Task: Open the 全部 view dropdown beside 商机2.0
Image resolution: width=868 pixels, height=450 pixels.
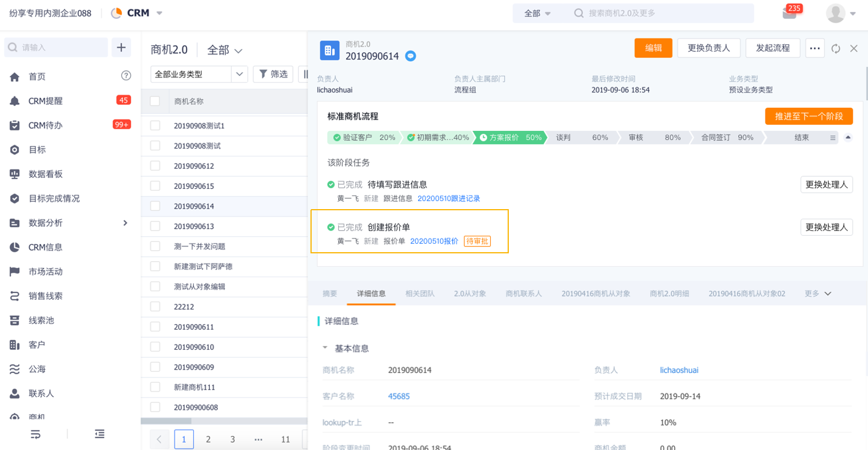Action: 225,50
